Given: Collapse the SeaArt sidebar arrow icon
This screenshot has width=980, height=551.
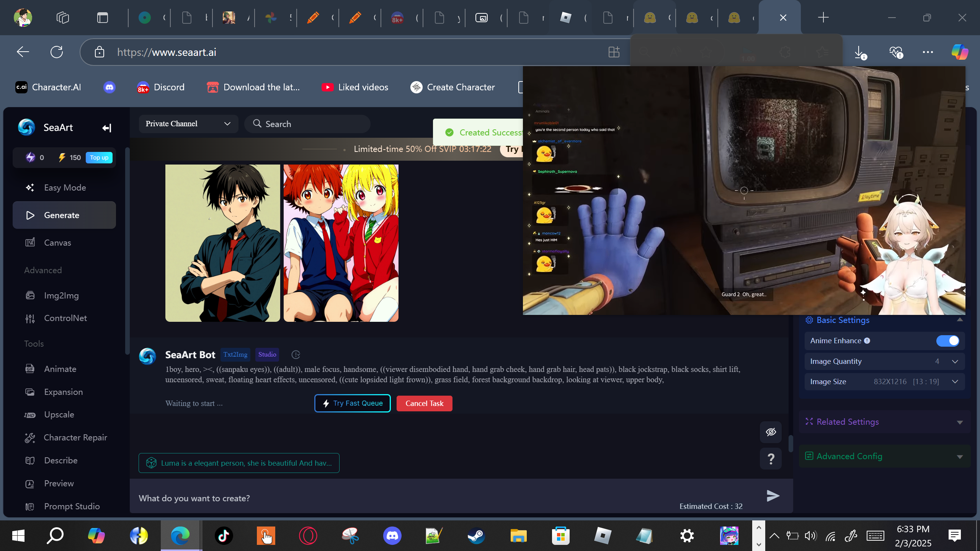Looking at the screenshot, I should coord(107,128).
